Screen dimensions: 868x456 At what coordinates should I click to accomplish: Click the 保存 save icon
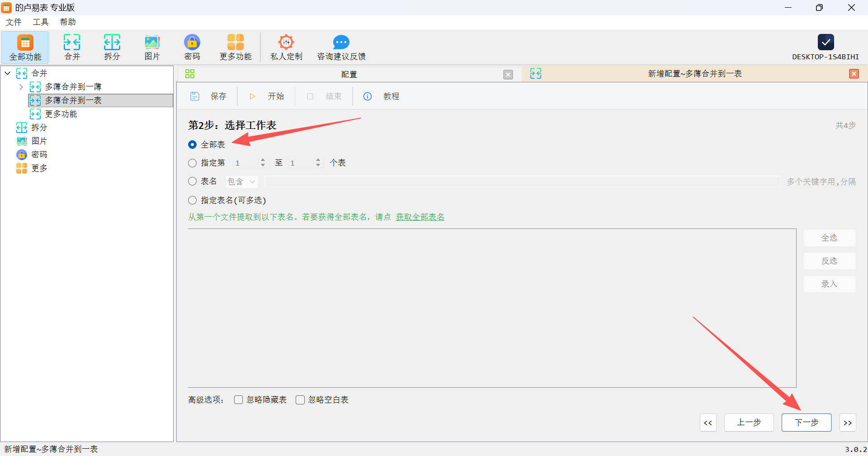click(x=195, y=96)
